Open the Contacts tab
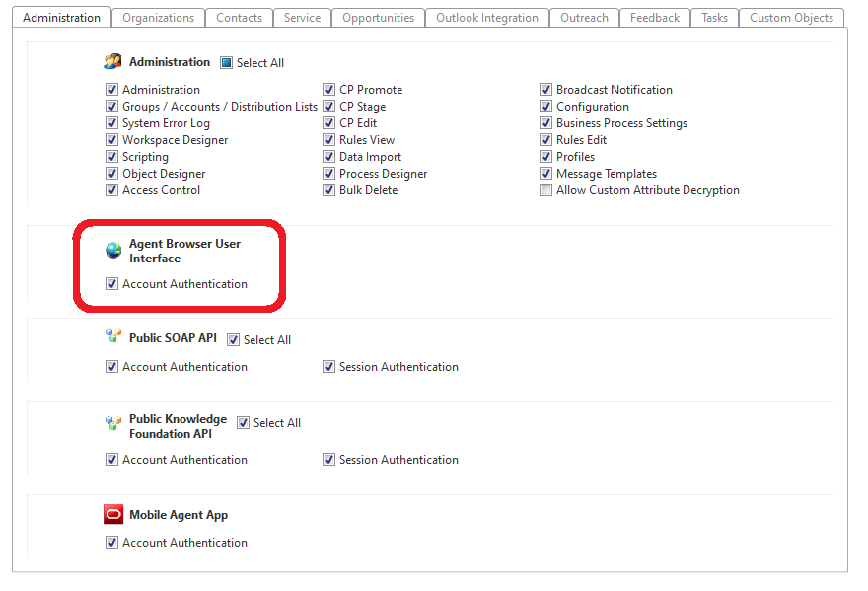Image resolution: width=868 pixels, height=591 pixels. [x=239, y=18]
